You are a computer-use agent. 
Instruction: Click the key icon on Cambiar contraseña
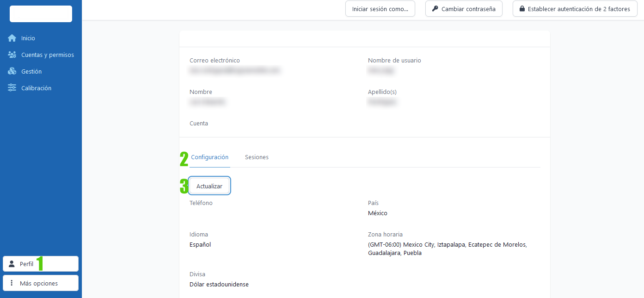436,8
